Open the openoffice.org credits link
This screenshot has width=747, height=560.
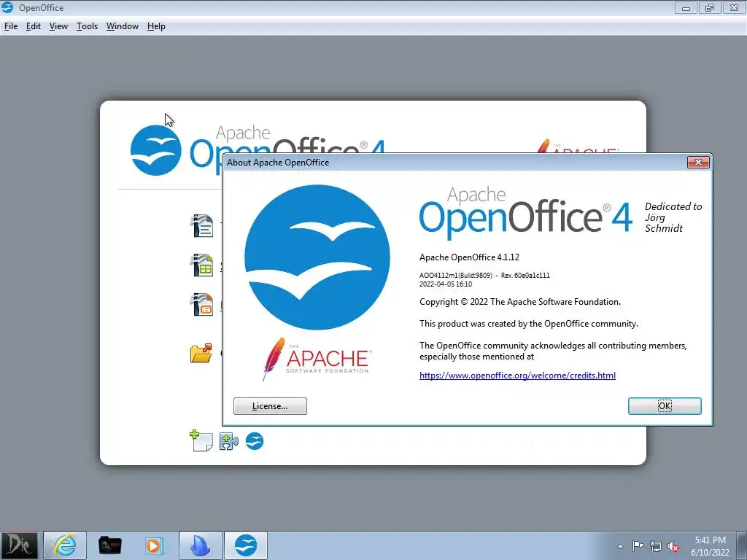517,376
